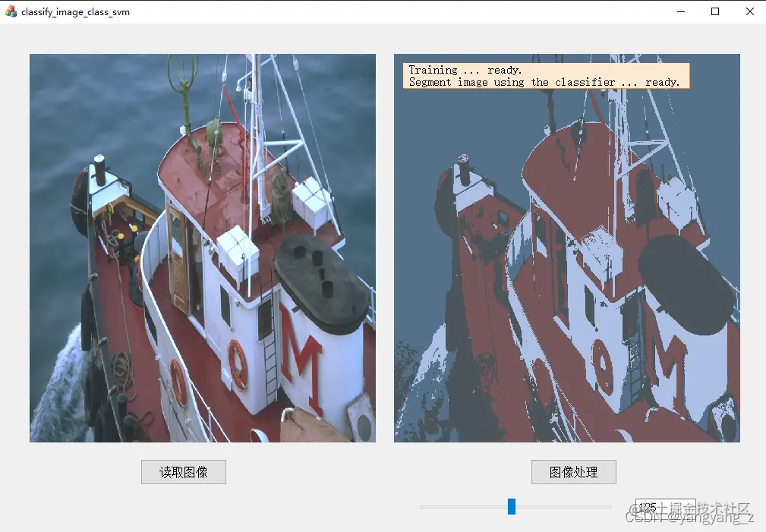Click the "Segment image using the classifier" text
The image size is (766, 532).
(x=512, y=82)
